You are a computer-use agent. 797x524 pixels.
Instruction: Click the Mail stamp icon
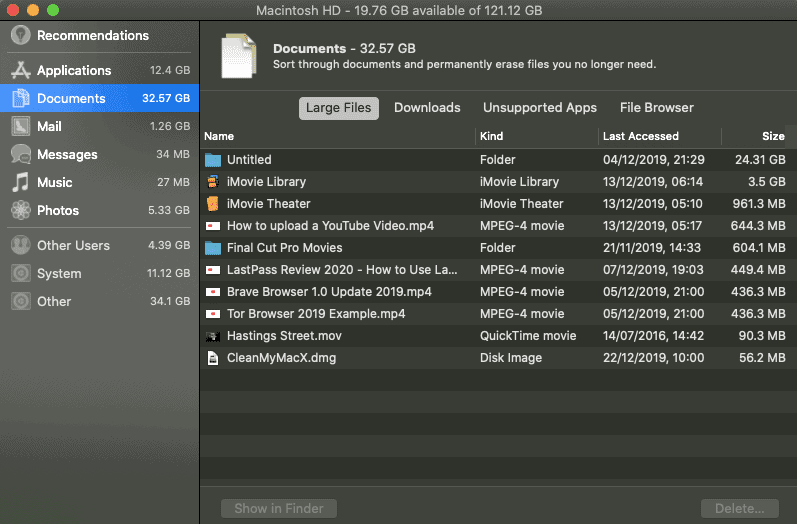point(20,127)
